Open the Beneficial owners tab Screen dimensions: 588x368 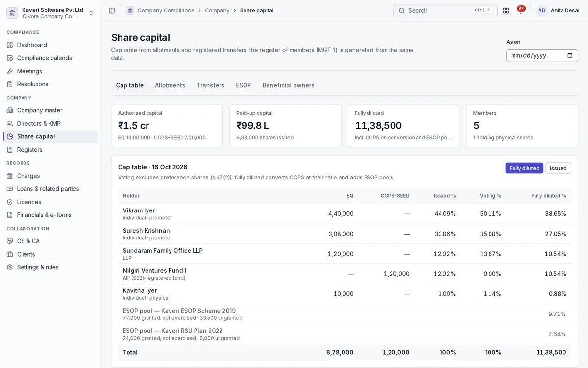point(288,85)
